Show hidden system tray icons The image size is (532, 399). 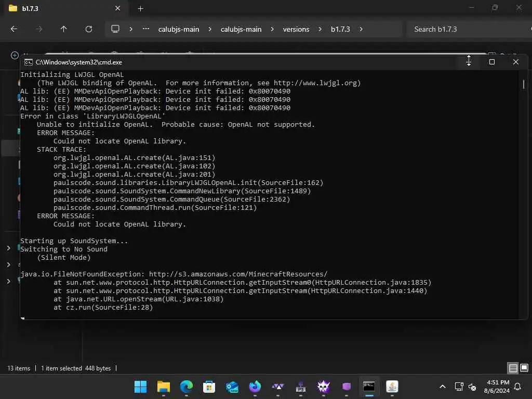click(x=443, y=387)
